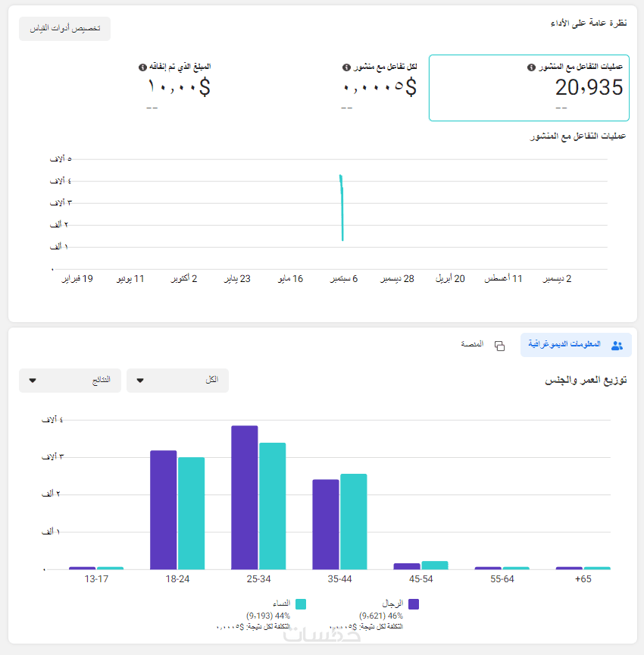Click the تخصيص أدوات القياس button
The width and height of the screenshot is (644, 655).
pos(64,29)
